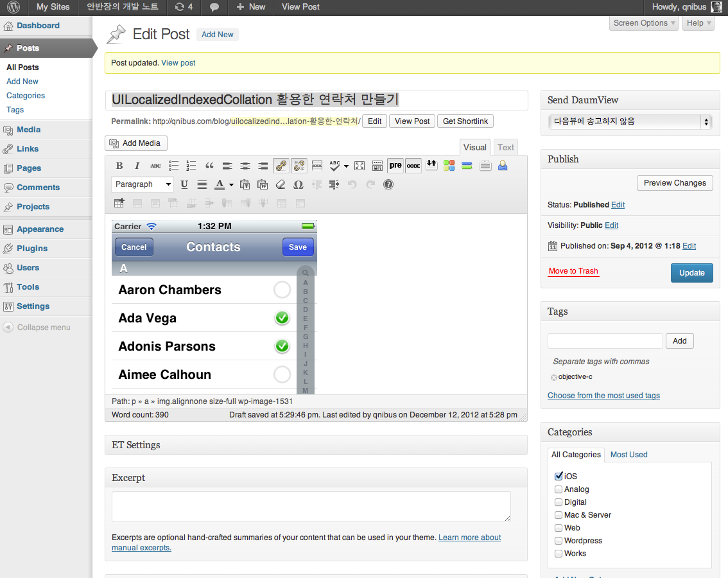Open the Send DaumView select box
This screenshot has width=728, height=578.
pos(629,121)
